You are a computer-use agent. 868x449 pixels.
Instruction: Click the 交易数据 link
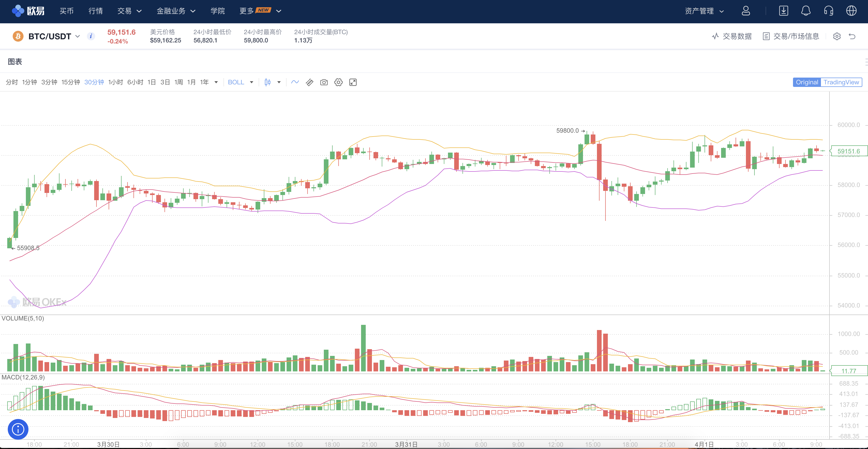pyautogui.click(x=732, y=36)
